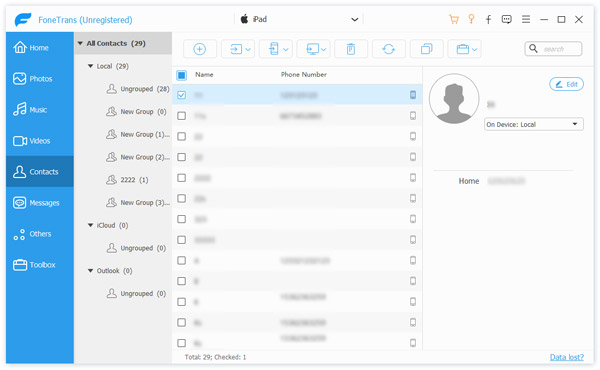The width and height of the screenshot is (600, 370).
Task: Collapse the All Contacts (29) tree
Action: pos(80,43)
